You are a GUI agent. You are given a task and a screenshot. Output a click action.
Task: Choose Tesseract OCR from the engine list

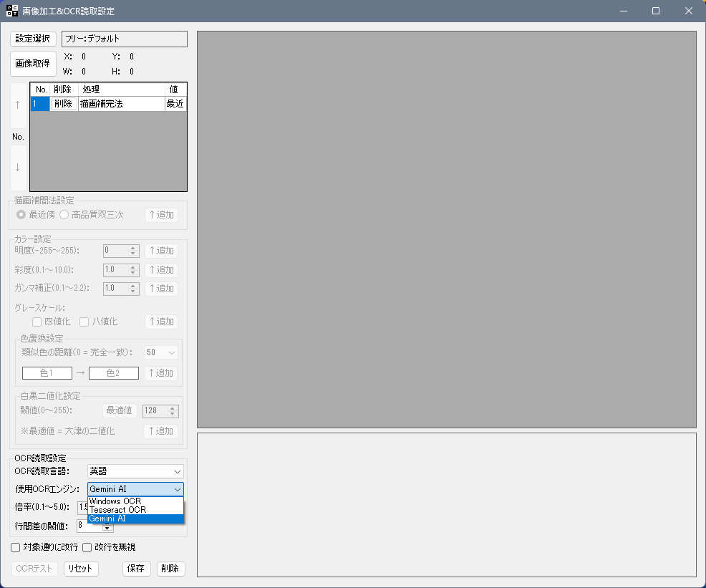(135, 510)
